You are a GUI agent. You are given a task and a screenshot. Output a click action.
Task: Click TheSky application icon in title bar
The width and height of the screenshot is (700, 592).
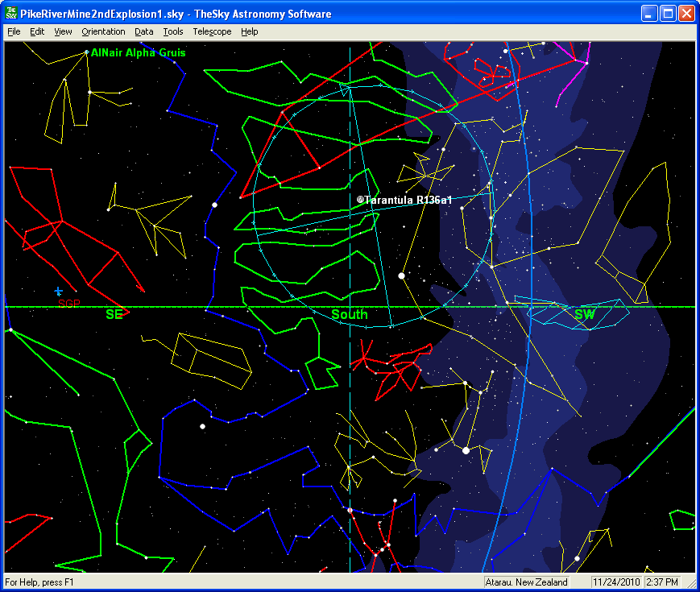click(x=12, y=14)
